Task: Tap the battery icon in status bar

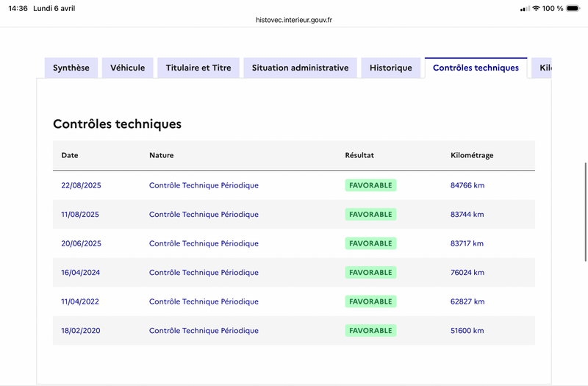Action: coord(574,8)
